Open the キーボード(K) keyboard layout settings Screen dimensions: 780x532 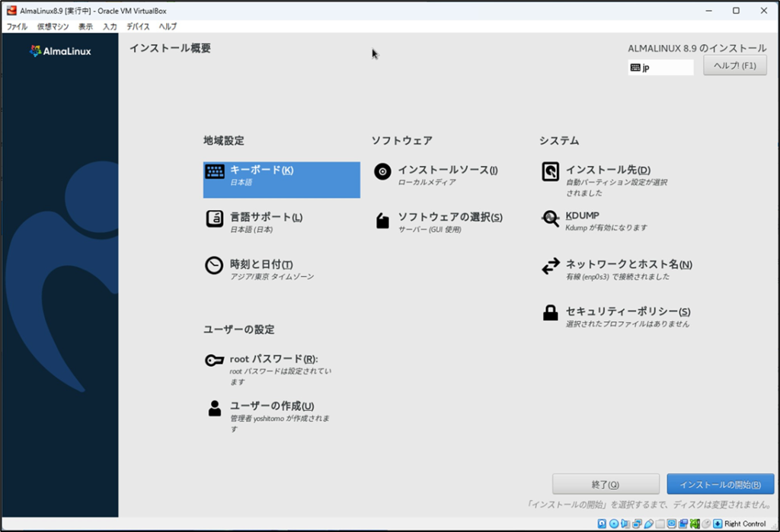tap(282, 180)
